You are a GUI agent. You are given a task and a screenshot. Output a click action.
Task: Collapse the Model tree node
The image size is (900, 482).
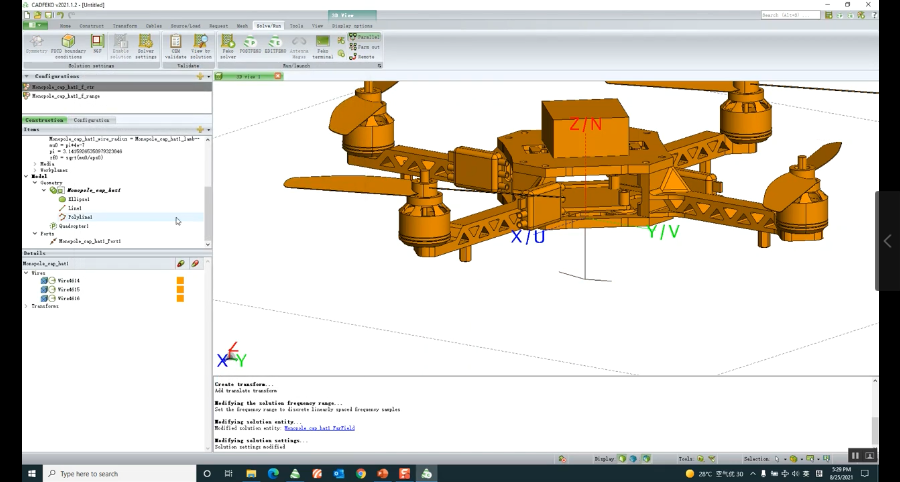coord(26,176)
